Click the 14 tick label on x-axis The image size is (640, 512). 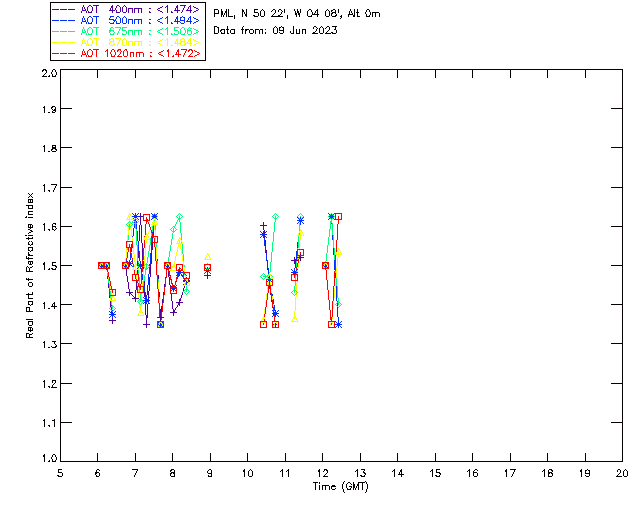[x=397, y=473]
